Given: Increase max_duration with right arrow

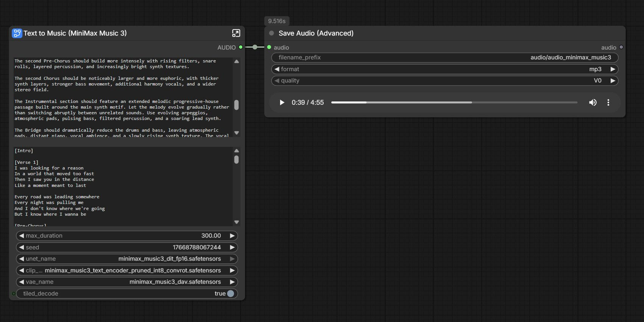Looking at the screenshot, I should pos(232,236).
